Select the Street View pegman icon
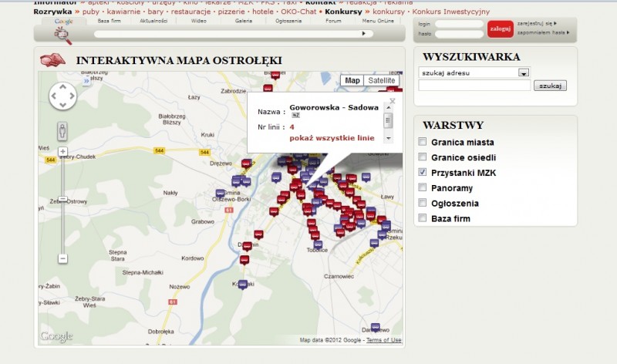The image size is (617, 364). pos(62,130)
